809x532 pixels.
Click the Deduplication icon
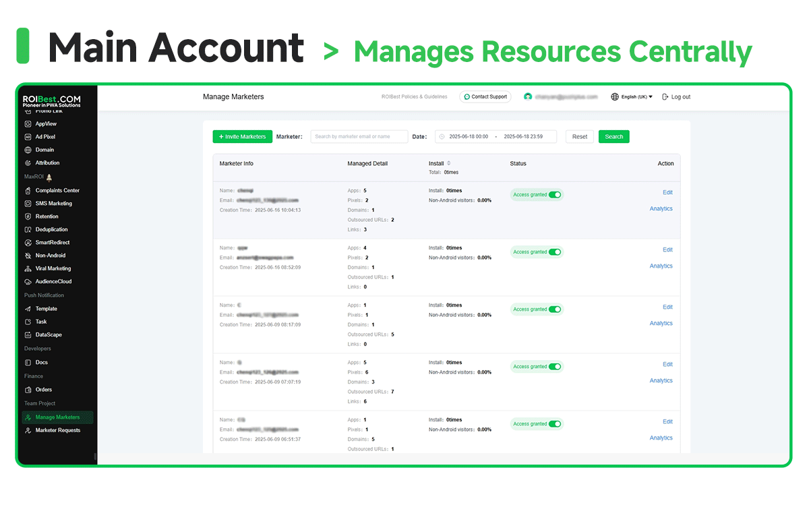click(x=28, y=229)
